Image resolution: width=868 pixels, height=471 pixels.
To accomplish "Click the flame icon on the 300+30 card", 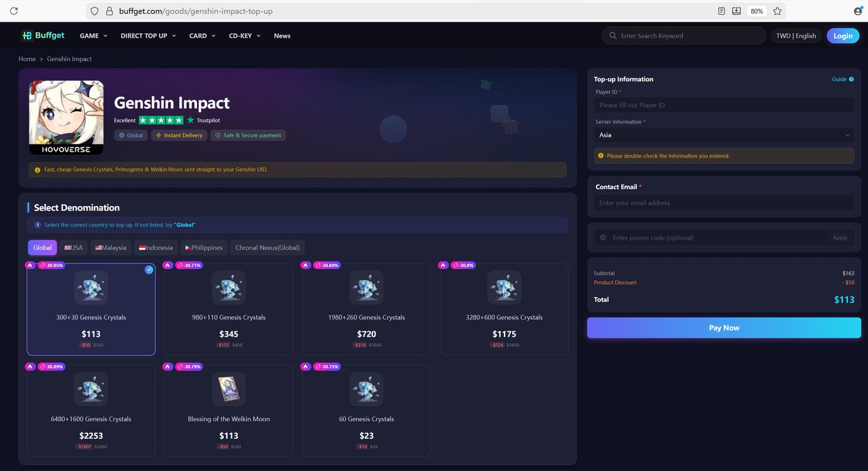I will coord(30,265).
